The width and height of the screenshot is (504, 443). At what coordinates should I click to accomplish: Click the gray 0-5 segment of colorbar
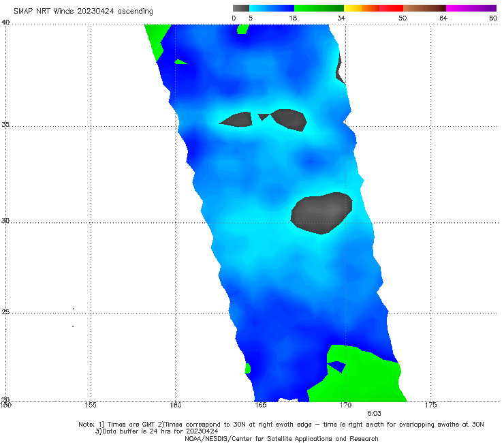[x=240, y=8]
